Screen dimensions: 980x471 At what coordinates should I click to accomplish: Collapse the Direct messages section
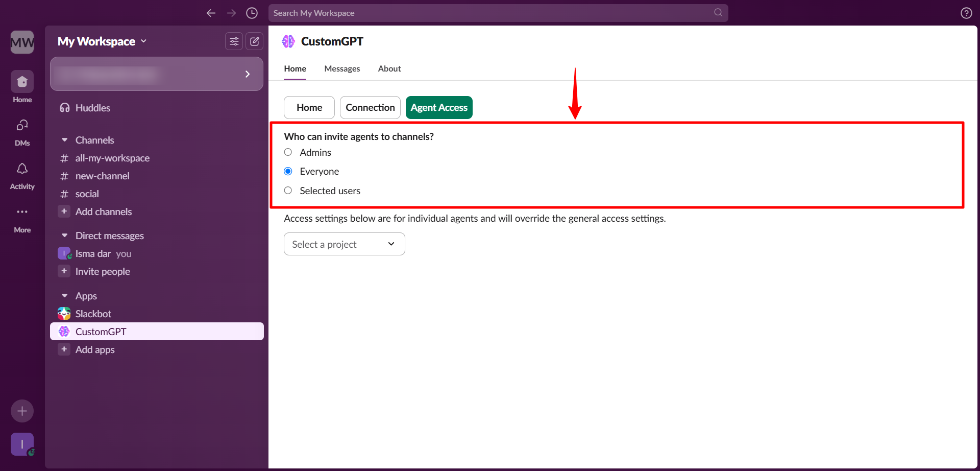(65, 235)
